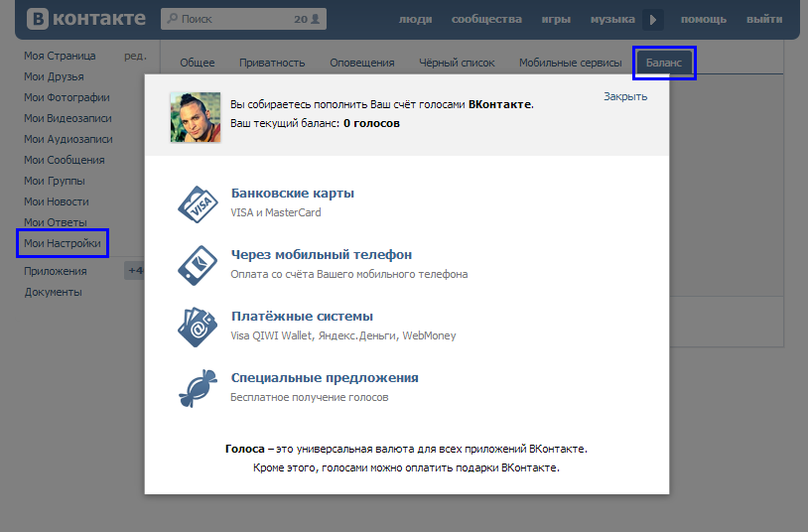Open Мои Настройки in sidebar
Image resolution: width=808 pixels, height=532 pixels.
(x=63, y=243)
